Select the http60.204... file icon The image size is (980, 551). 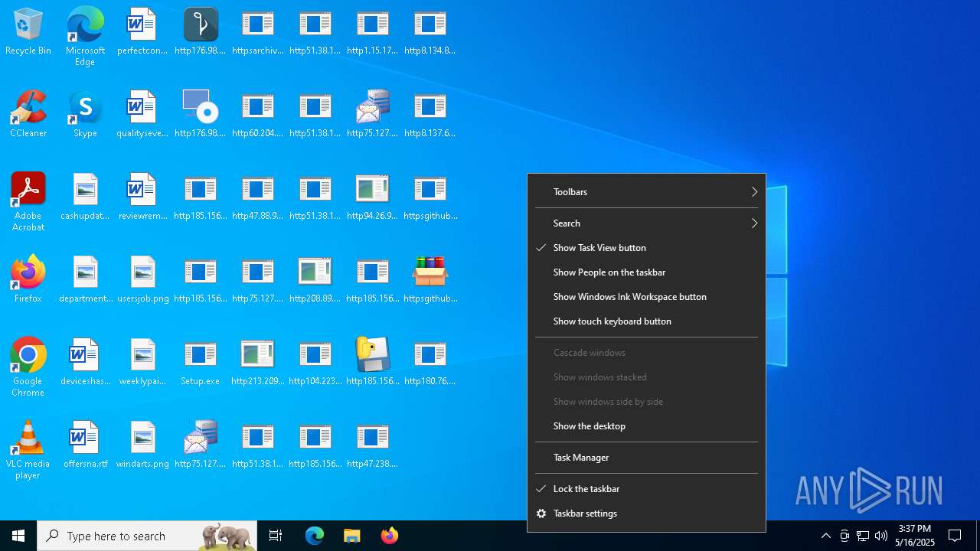(x=257, y=115)
